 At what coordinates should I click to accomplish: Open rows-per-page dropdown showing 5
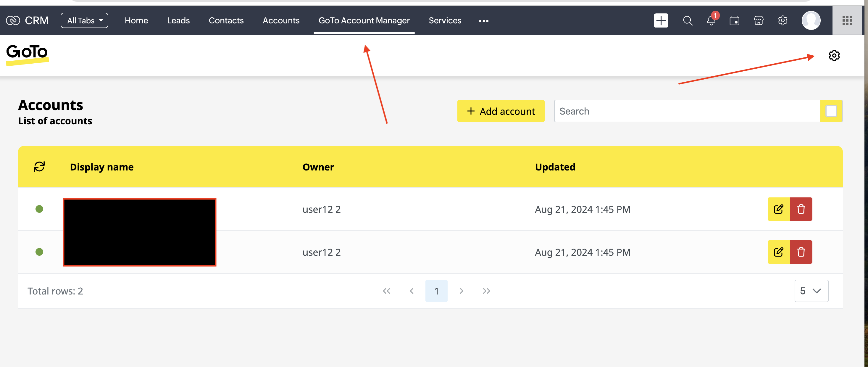point(811,291)
